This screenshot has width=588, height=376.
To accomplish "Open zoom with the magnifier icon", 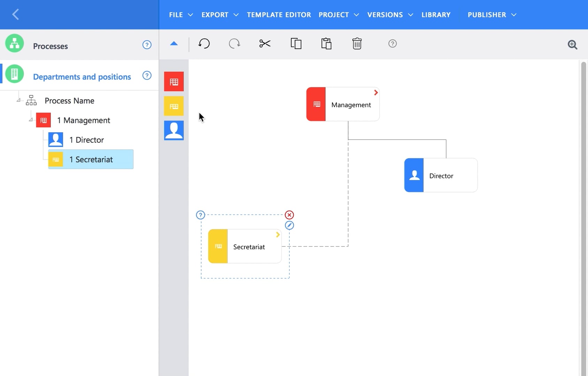I will pos(572,45).
